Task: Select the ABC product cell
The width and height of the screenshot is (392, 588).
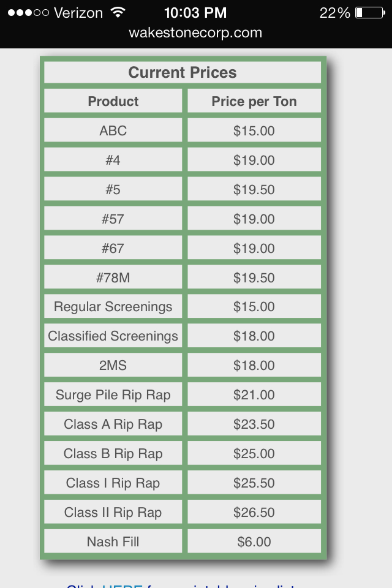Action: tap(113, 130)
